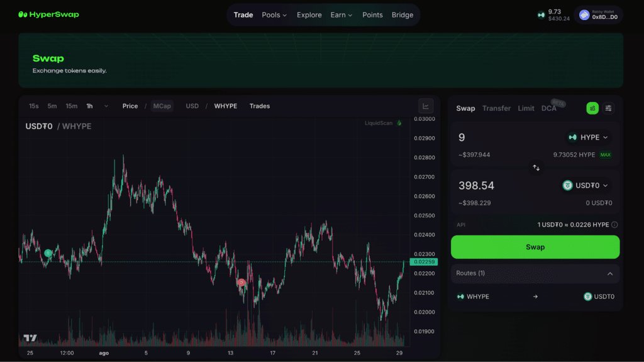Select the Transfer tab

pos(496,108)
